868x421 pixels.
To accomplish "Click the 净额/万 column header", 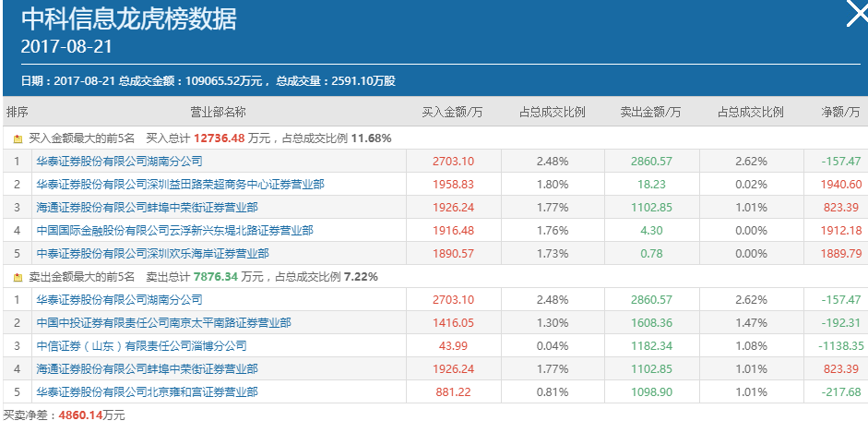I will tap(841, 113).
